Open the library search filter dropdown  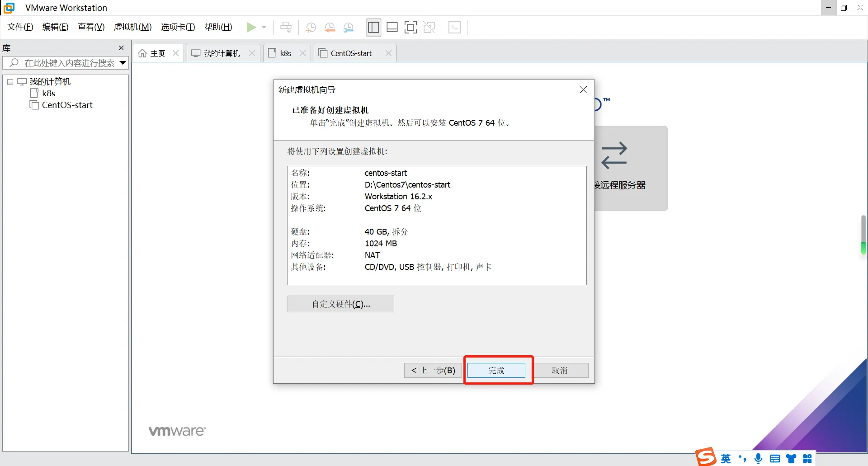tap(123, 63)
